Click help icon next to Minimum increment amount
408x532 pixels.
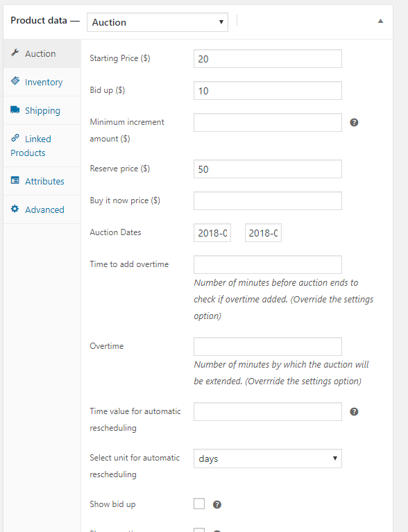[354, 123]
